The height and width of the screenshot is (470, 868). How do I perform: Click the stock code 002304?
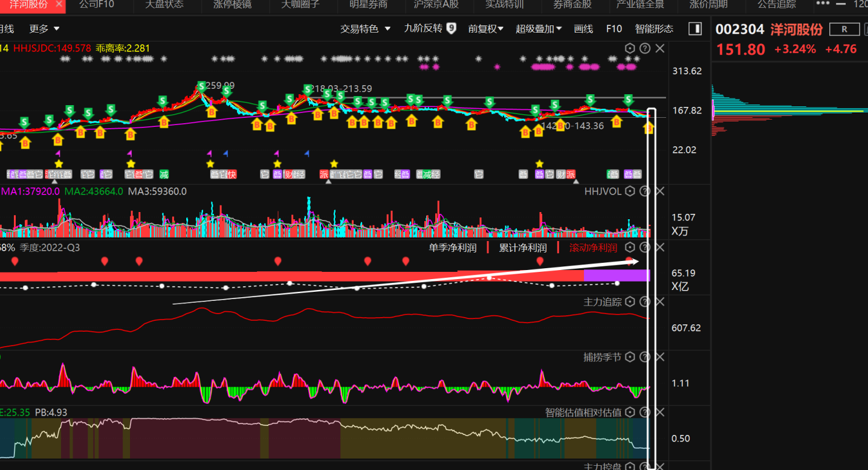(x=740, y=29)
